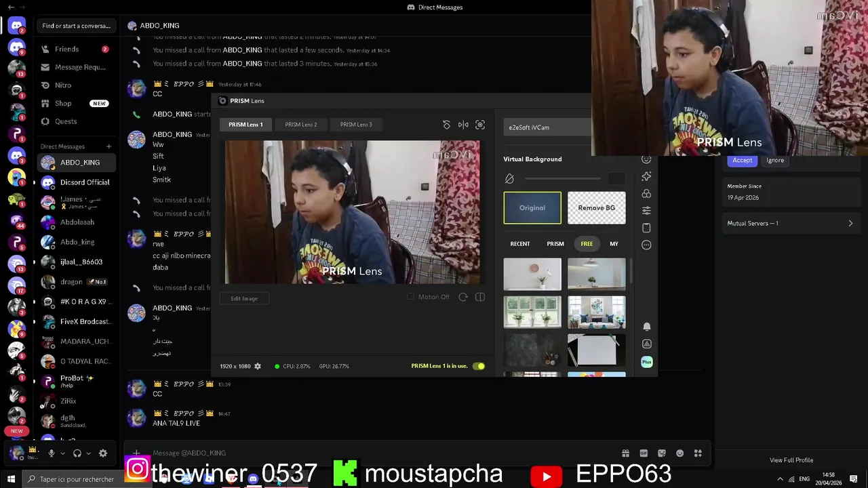Toggle the PRISM Lens 1 in use switch

(479, 366)
